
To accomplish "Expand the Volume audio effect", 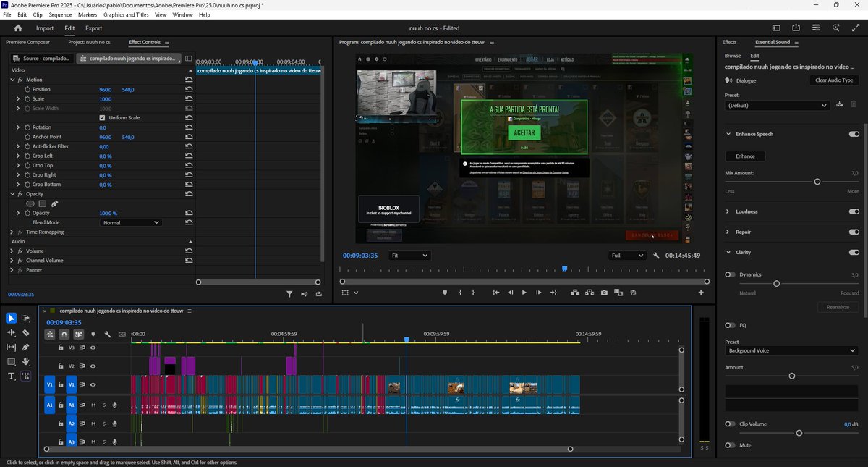I will click(x=12, y=251).
